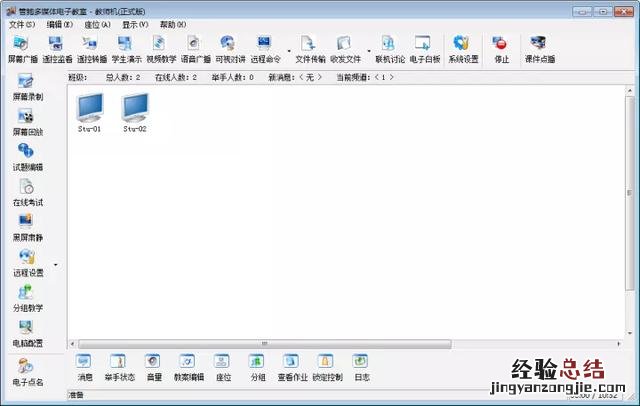Click the 收发文件 collect files icon
Viewport: 640px width, 406px height.
pos(345,49)
